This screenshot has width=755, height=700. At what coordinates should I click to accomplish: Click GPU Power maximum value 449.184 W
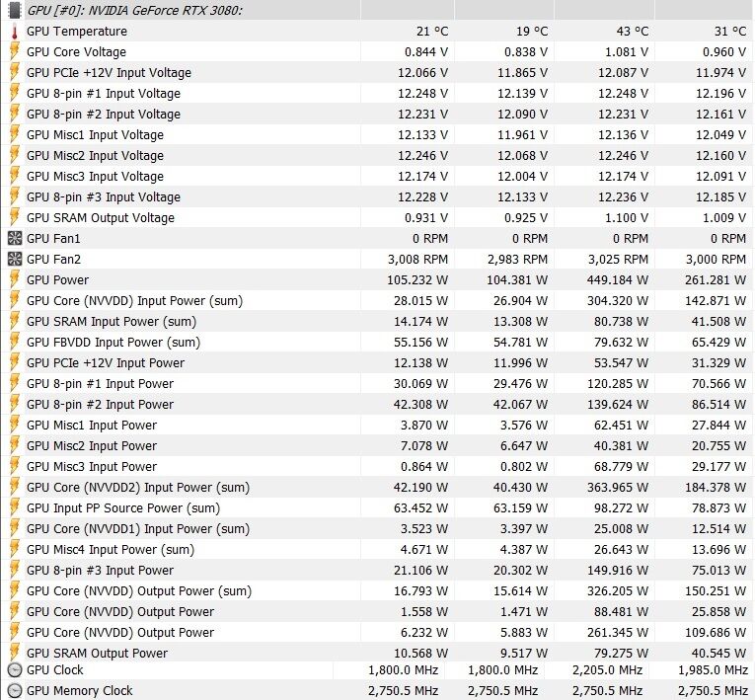coord(617,280)
